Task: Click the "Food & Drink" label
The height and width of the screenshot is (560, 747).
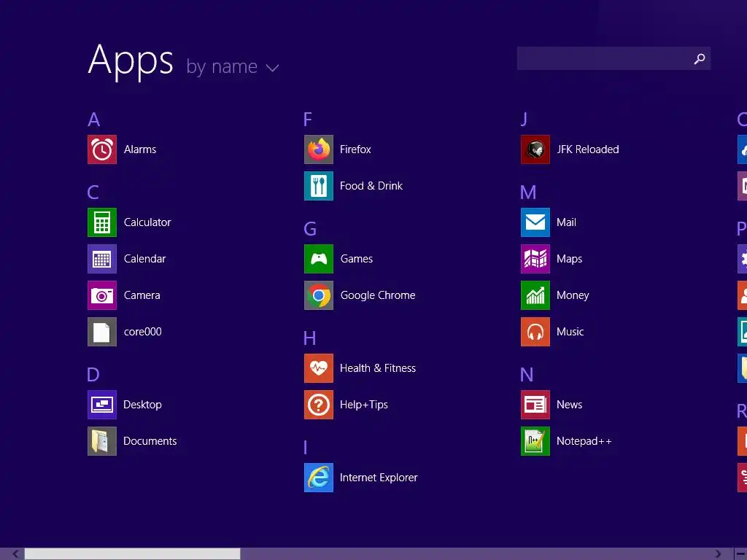Action: tap(371, 186)
